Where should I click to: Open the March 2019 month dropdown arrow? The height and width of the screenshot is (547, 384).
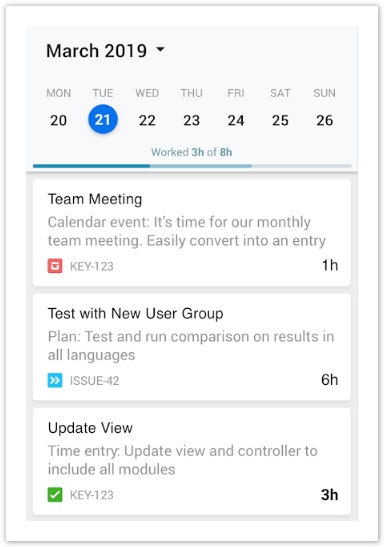(160, 49)
